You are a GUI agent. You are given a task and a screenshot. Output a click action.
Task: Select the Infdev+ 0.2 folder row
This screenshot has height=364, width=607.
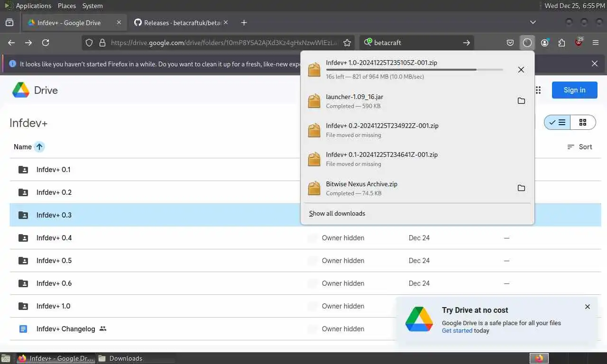[305, 192]
